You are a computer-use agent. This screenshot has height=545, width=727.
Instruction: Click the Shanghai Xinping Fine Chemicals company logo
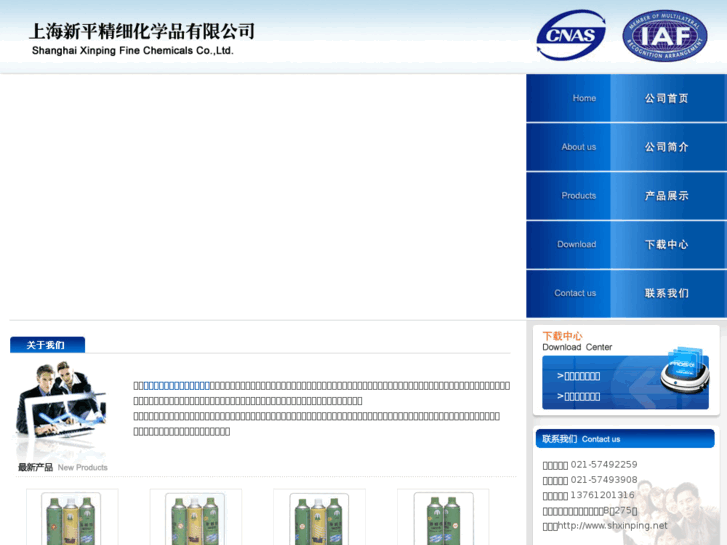pos(142,39)
